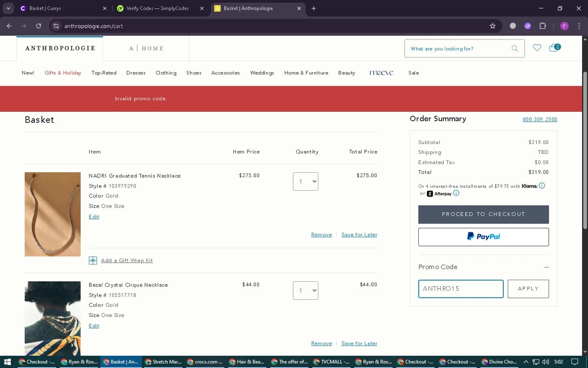
Task: Open the Sale menu
Action: click(414, 73)
